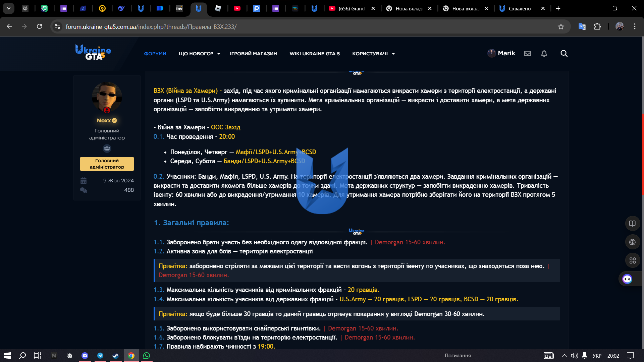Open Steam from the taskbar

[x=116, y=356]
